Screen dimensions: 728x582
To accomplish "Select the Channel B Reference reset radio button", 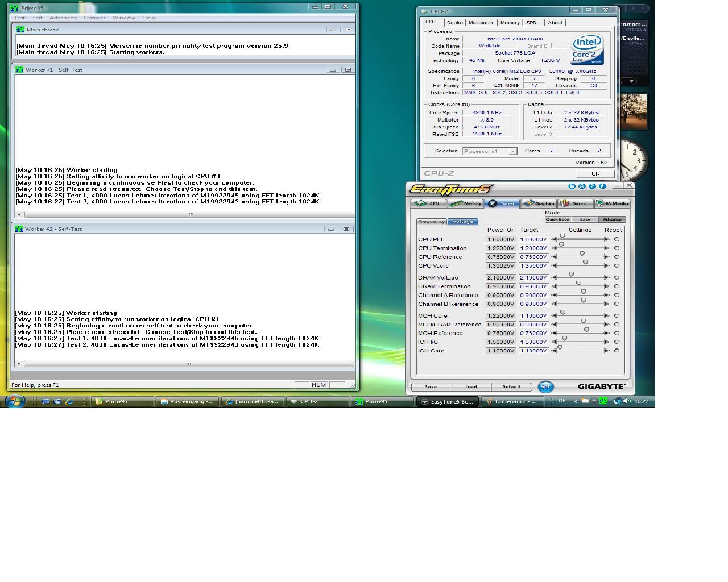I will tap(617, 304).
